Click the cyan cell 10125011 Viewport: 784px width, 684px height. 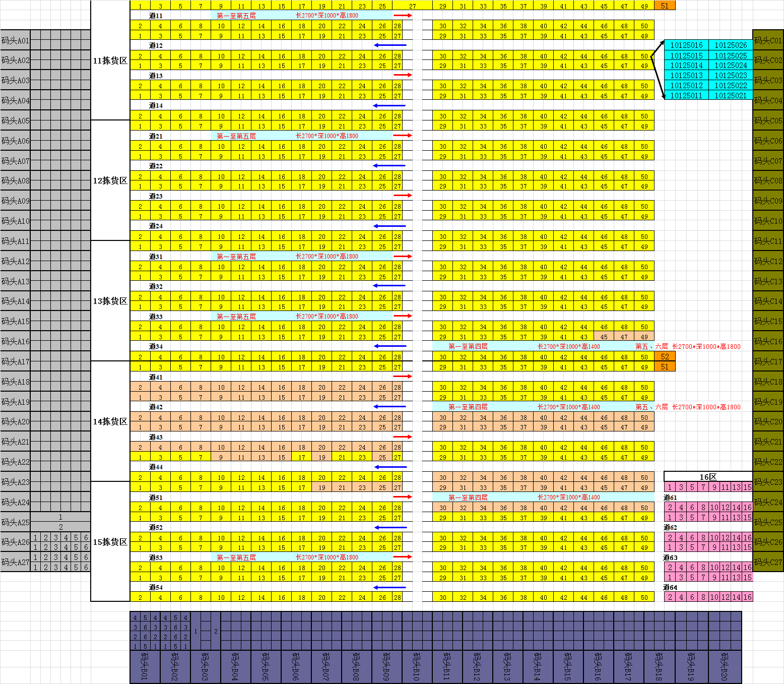(686, 95)
